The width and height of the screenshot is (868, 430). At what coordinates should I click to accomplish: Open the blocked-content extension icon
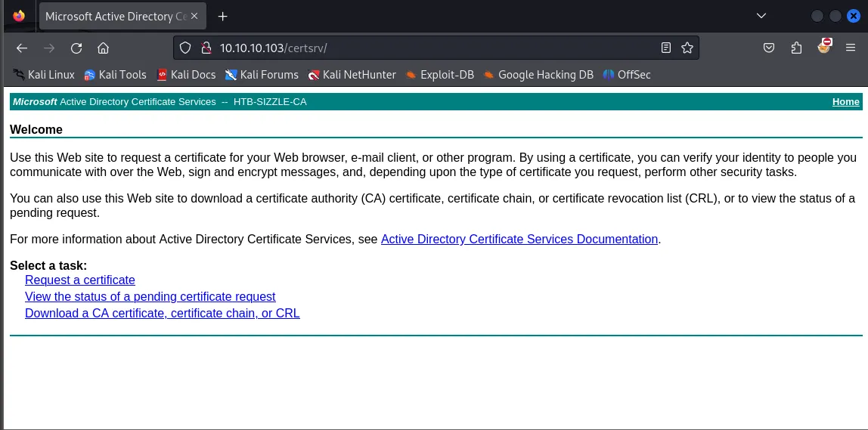click(x=824, y=47)
